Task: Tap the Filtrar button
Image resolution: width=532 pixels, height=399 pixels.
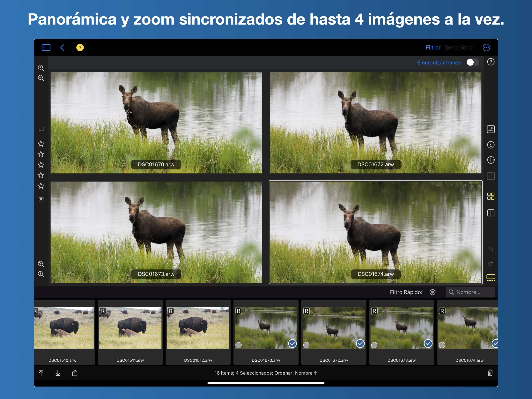Action: pos(433,48)
